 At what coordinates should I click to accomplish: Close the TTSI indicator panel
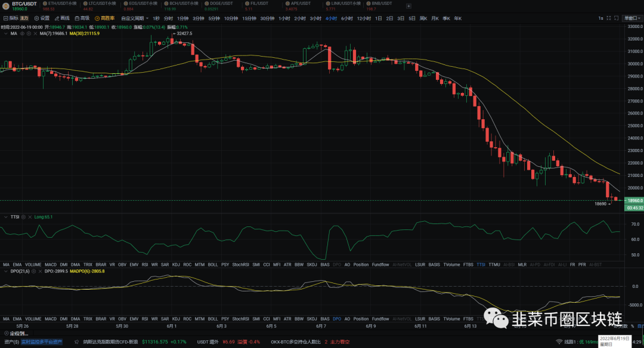click(30, 217)
